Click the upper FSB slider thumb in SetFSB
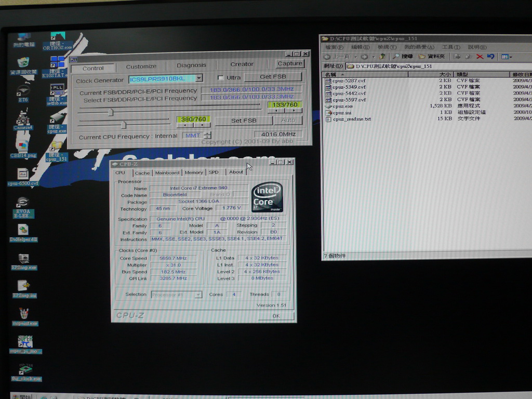The image size is (532, 399). 111,112
